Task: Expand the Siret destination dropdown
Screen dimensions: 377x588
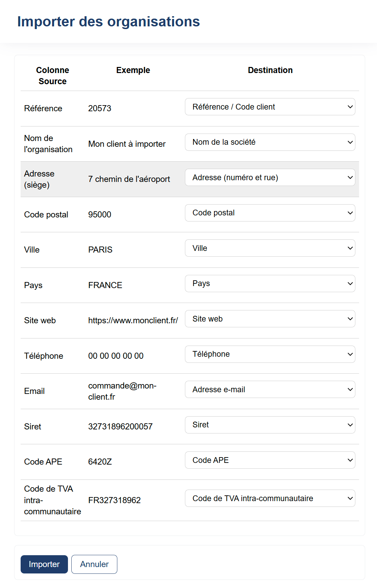Action: 270,425
